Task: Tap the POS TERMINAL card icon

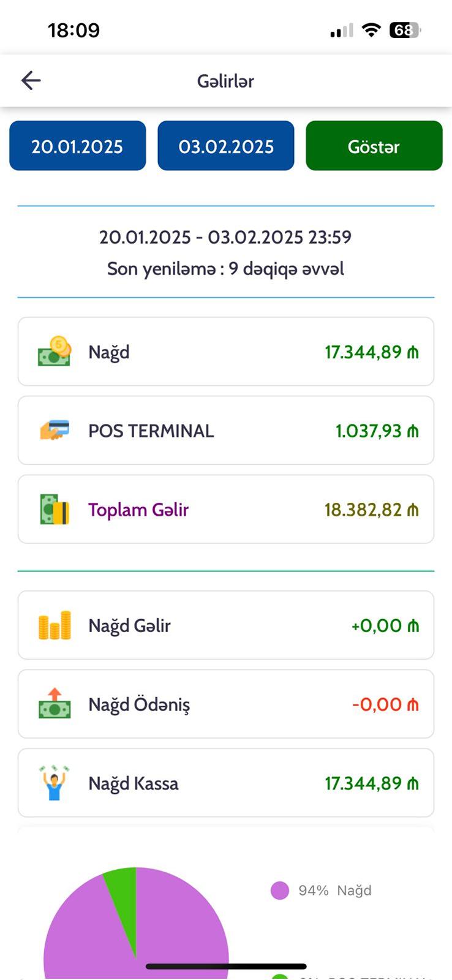Action: click(x=55, y=430)
